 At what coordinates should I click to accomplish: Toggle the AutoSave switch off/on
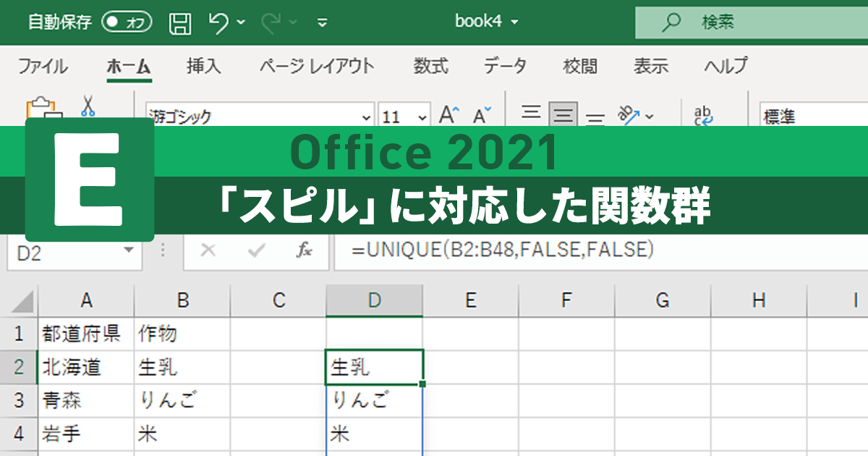coord(127,22)
